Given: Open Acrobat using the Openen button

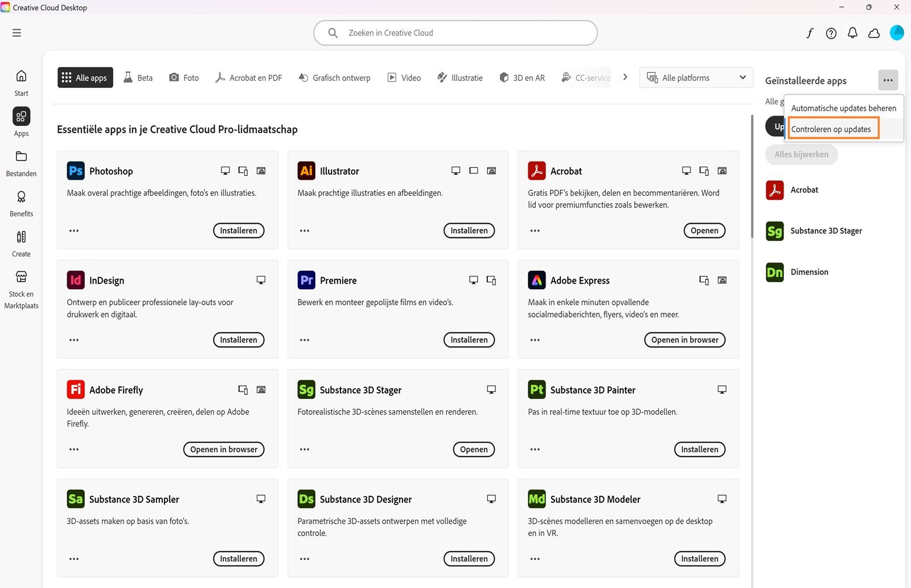Looking at the screenshot, I should pyautogui.click(x=704, y=230).
